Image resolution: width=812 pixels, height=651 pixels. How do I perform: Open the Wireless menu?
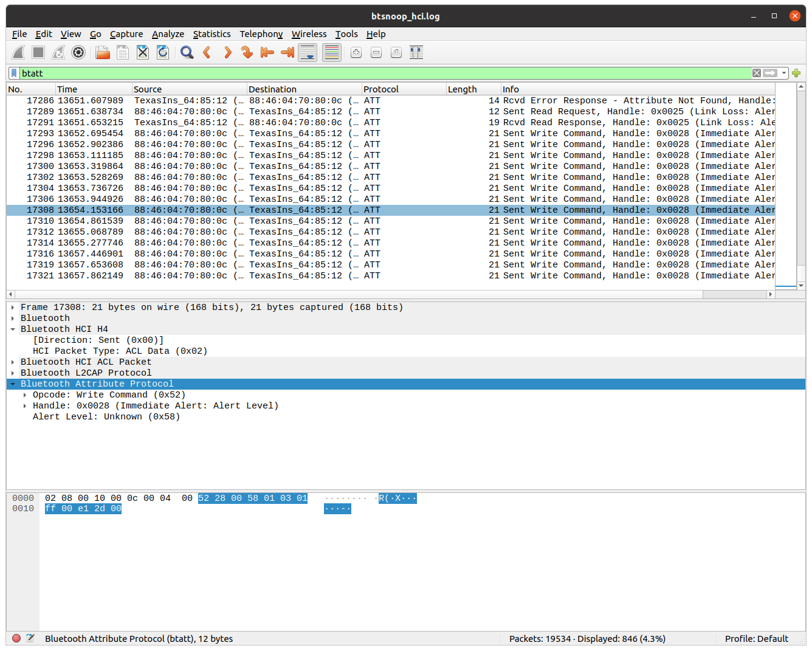pyautogui.click(x=309, y=34)
